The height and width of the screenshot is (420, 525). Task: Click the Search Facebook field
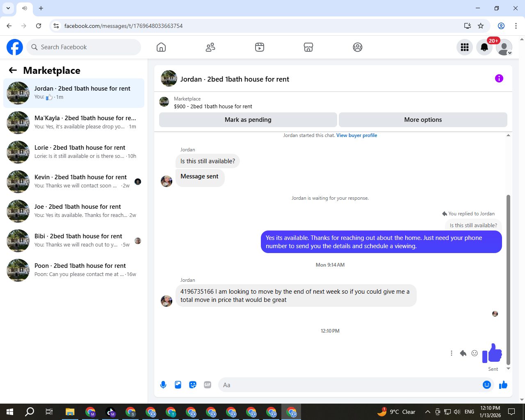[x=84, y=47]
